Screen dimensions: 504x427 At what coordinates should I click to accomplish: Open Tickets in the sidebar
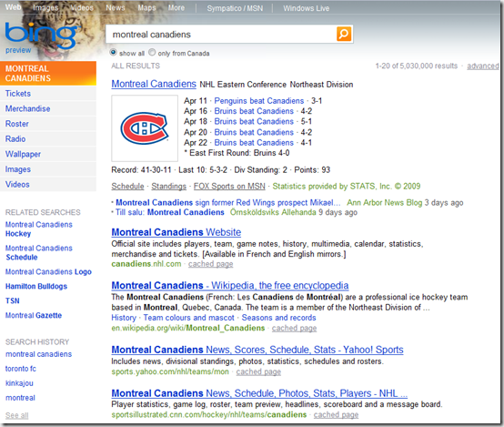pos(48,94)
